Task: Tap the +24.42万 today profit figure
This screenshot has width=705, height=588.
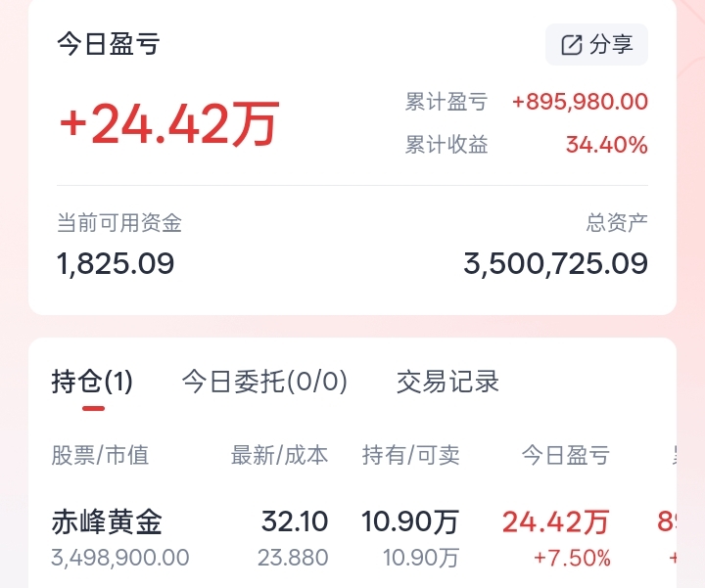Action: 169,124
